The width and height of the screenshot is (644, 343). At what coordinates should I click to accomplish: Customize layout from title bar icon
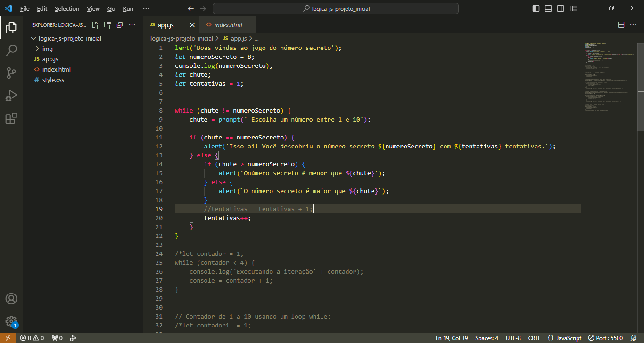click(573, 8)
